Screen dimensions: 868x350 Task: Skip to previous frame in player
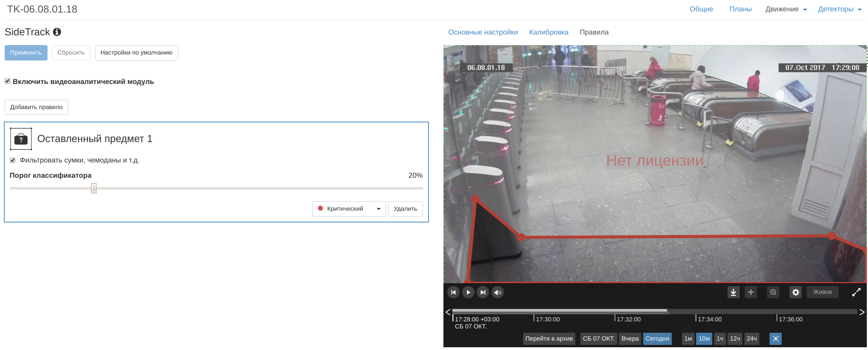(x=453, y=292)
